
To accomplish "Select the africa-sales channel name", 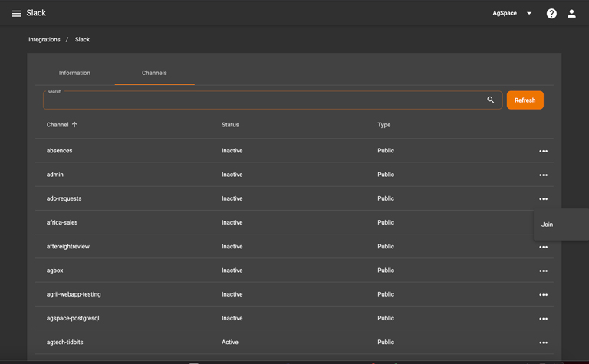I will [x=62, y=222].
